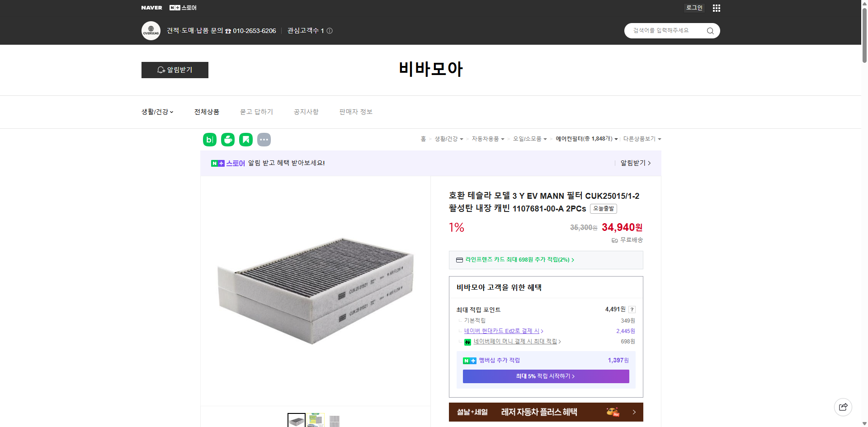This screenshot has width=868, height=427.
Task: Click the floating share icon at bottom right
Action: click(843, 407)
